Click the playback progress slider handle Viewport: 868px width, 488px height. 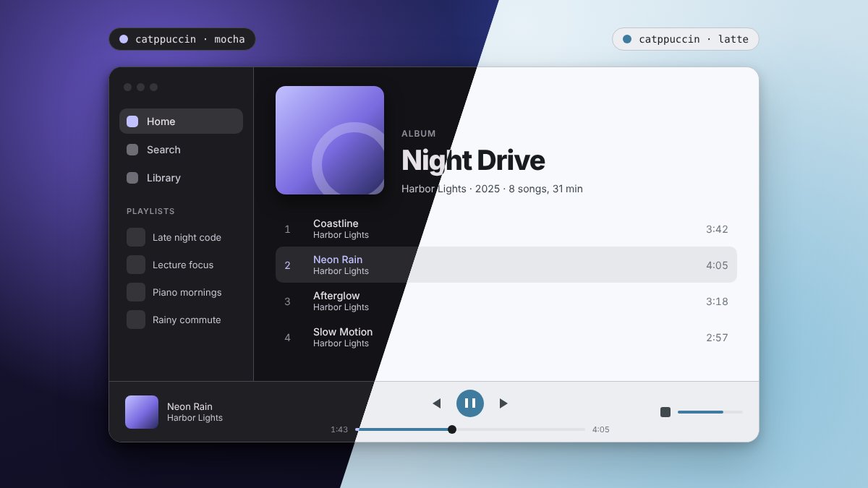pos(452,429)
